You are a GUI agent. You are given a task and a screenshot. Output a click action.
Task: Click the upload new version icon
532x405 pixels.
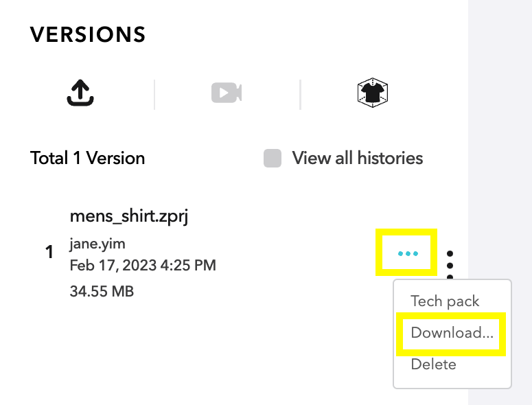click(80, 93)
